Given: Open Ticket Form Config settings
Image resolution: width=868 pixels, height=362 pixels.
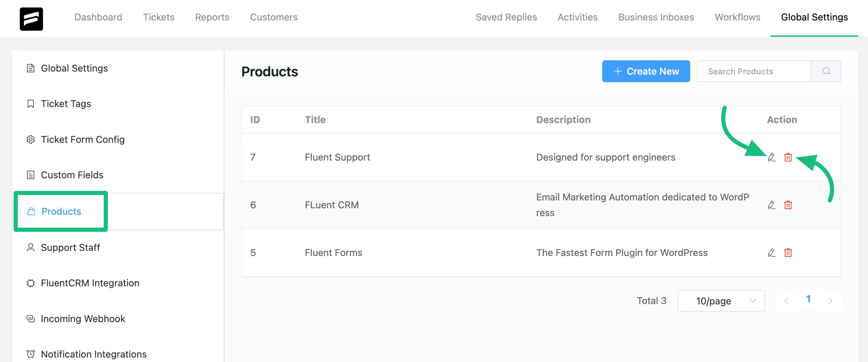Looking at the screenshot, I should coord(118,139).
